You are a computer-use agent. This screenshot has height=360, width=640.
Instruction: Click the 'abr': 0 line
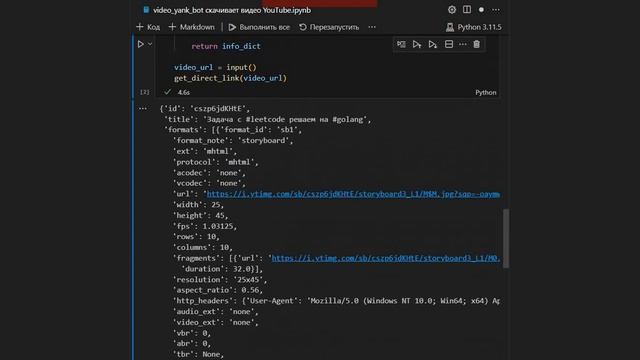click(x=191, y=344)
